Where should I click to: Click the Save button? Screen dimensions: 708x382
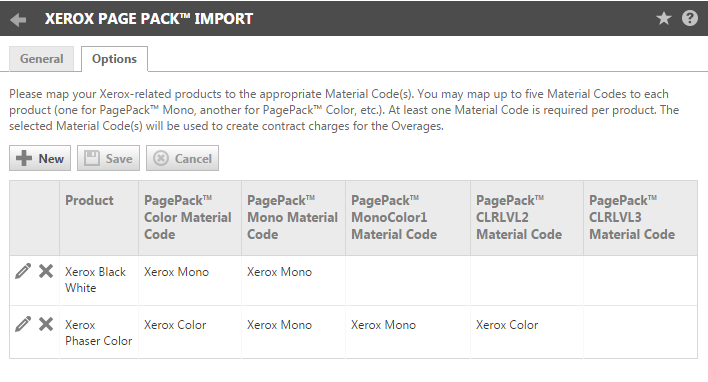point(108,158)
